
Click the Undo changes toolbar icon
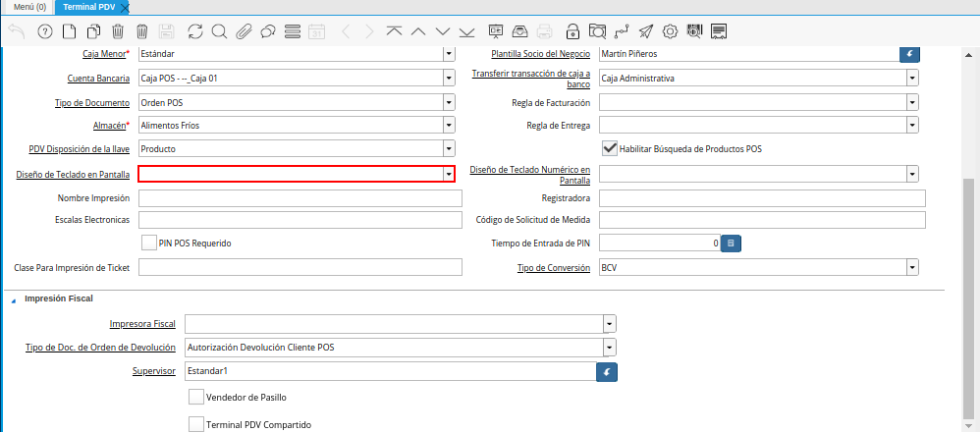pyautogui.click(x=17, y=31)
